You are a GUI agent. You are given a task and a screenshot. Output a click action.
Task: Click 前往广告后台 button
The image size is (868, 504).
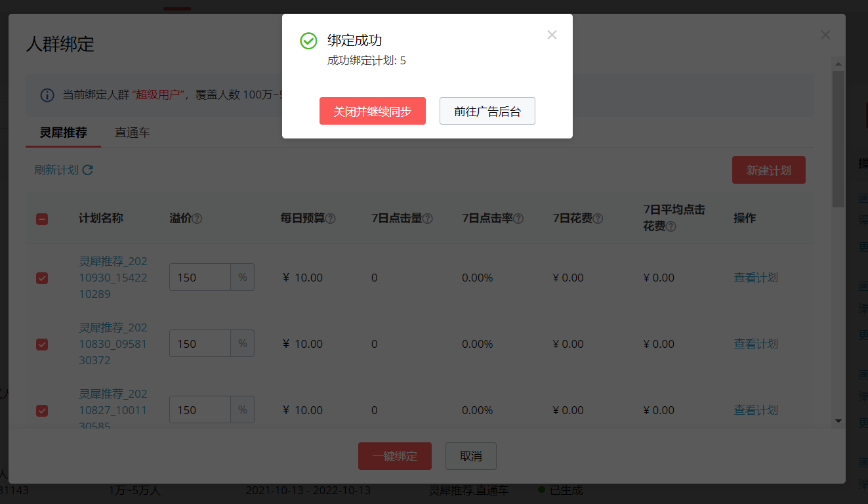tap(487, 111)
